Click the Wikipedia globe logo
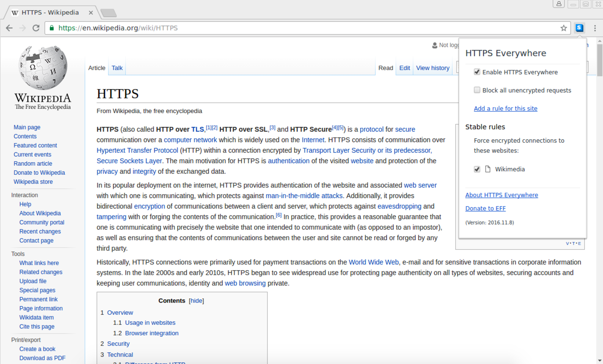The width and height of the screenshot is (603, 364). pos(43,67)
